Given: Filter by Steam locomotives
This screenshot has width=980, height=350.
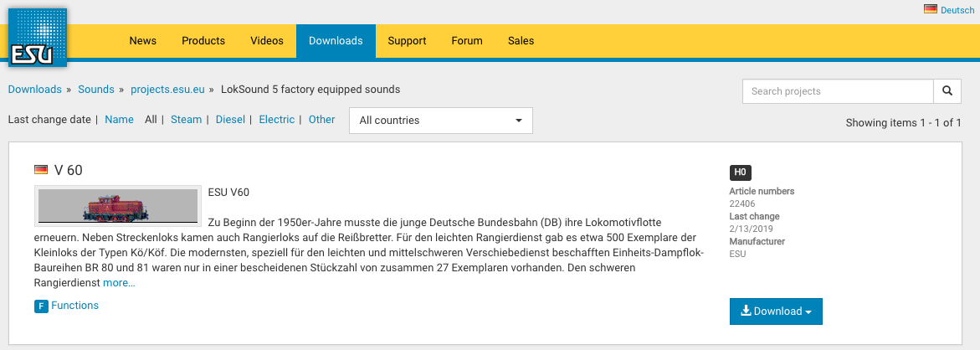Looking at the screenshot, I should 186,120.
